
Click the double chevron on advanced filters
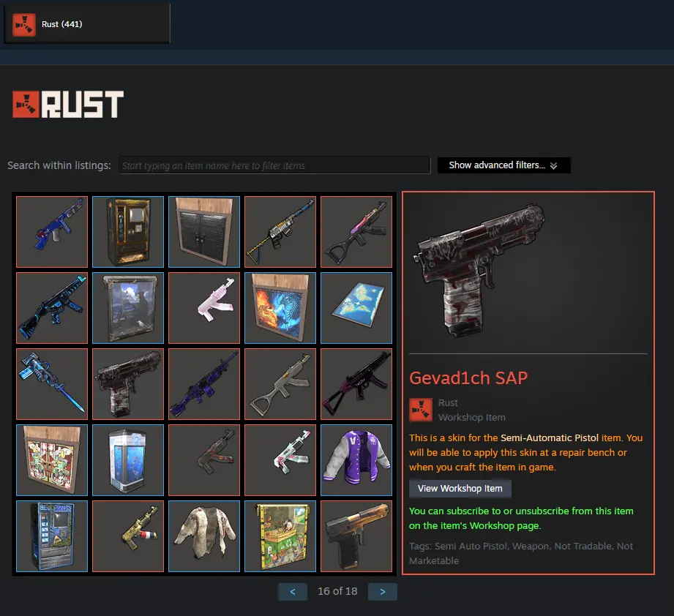click(554, 166)
